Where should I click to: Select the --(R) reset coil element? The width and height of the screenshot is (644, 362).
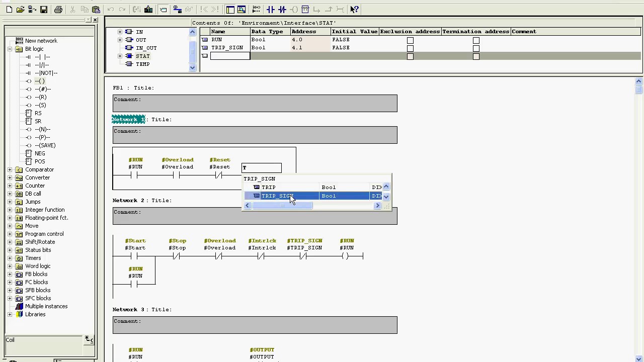(40, 97)
